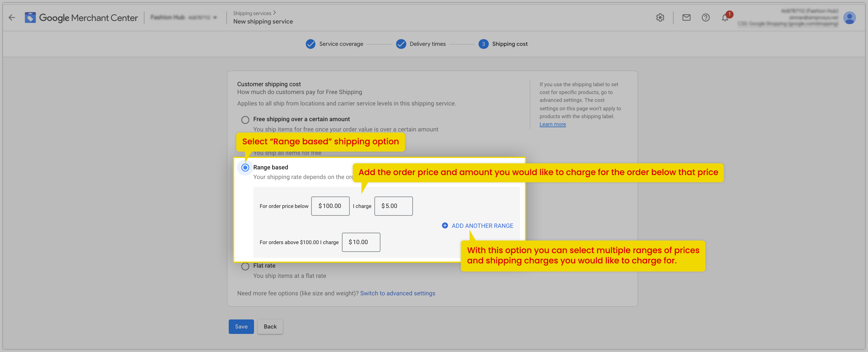The height and width of the screenshot is (352, 868).
Task: Click 'For orders above $100.00 I charge' text
Action: pyautogui.click(x=299, y=242)
